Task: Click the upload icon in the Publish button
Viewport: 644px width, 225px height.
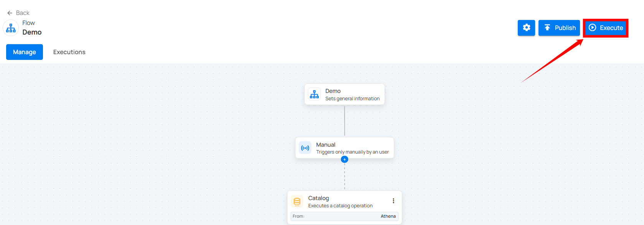Action: tap(547, 28)
